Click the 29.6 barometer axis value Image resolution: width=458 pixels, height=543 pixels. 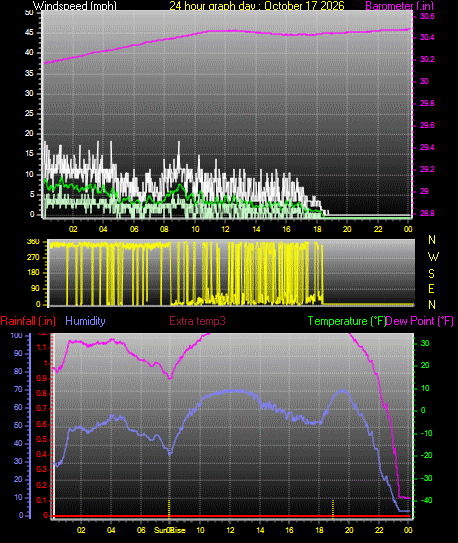(x=427, y=125)
